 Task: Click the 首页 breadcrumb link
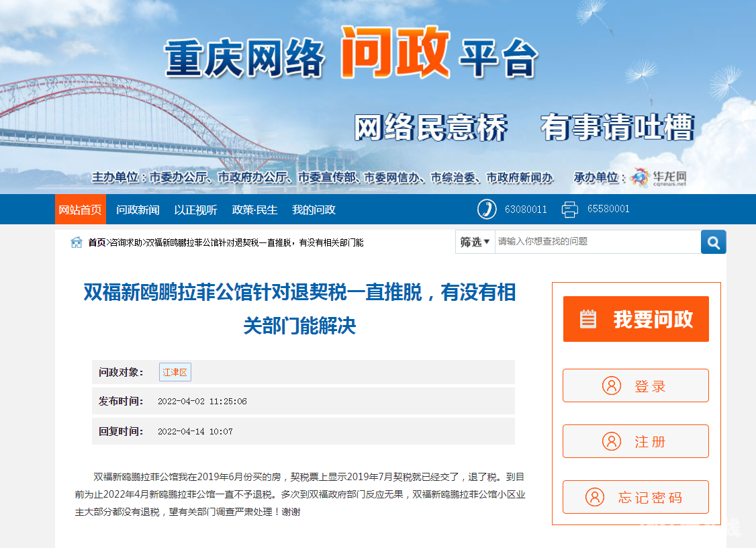tap(97, 242)
